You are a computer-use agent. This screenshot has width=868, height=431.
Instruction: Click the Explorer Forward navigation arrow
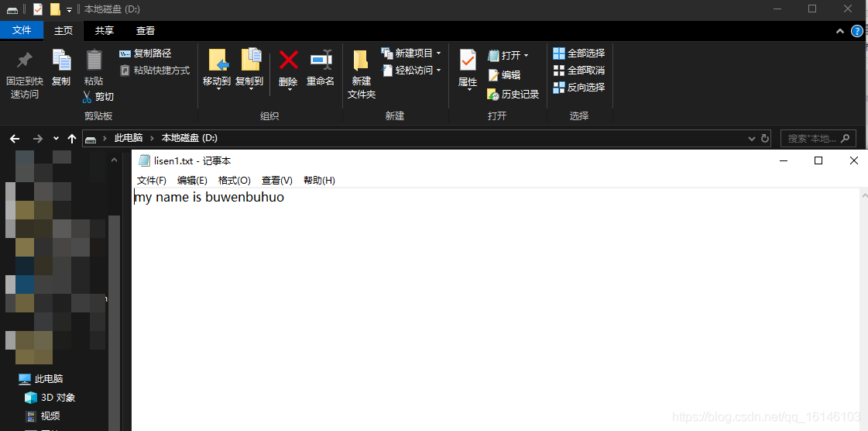38,139
